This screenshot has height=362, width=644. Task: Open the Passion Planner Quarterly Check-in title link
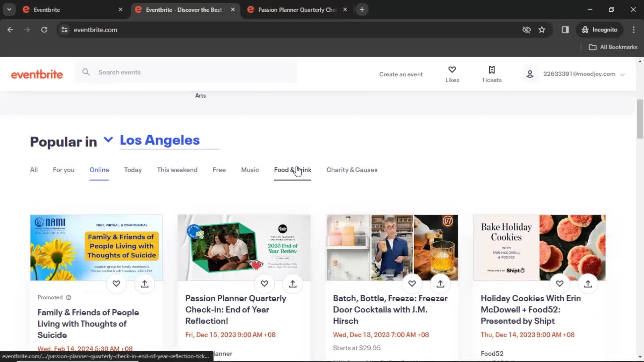(x=236, y=309)
